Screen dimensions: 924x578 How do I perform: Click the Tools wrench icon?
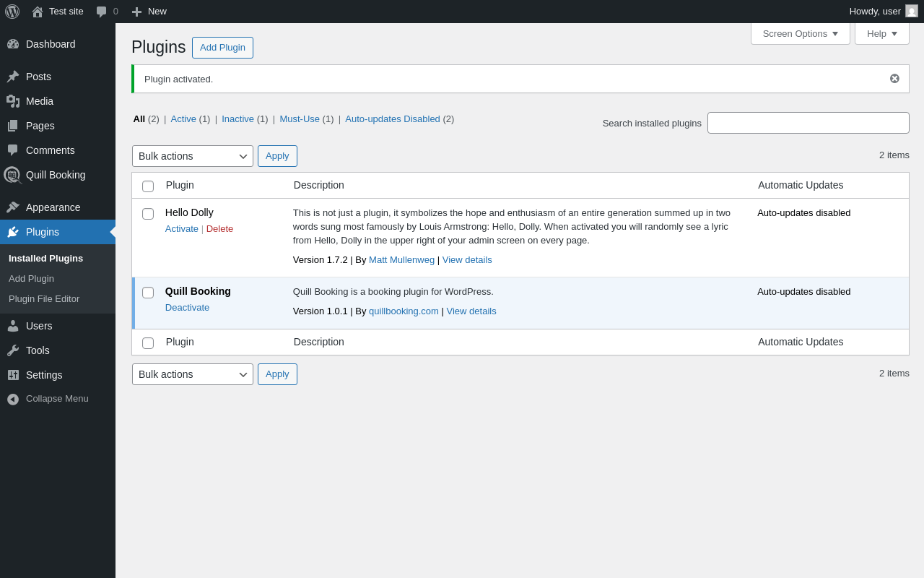[13, 350]
